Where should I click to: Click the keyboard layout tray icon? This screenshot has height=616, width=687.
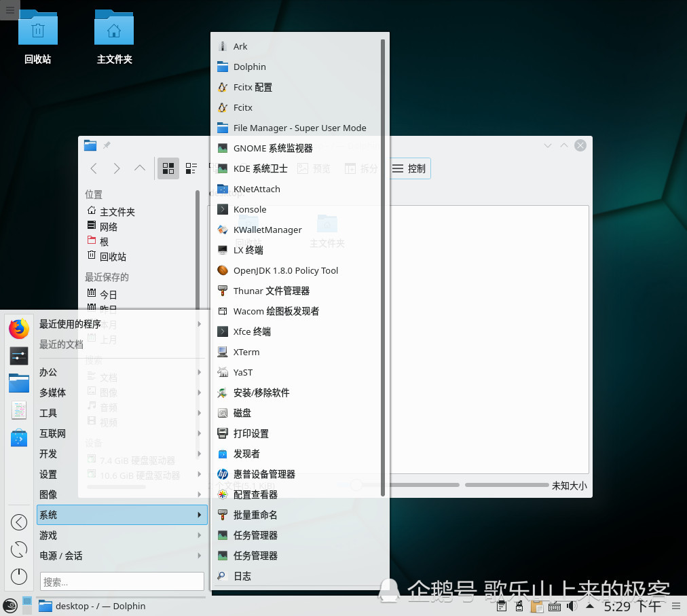pos(555,606)
